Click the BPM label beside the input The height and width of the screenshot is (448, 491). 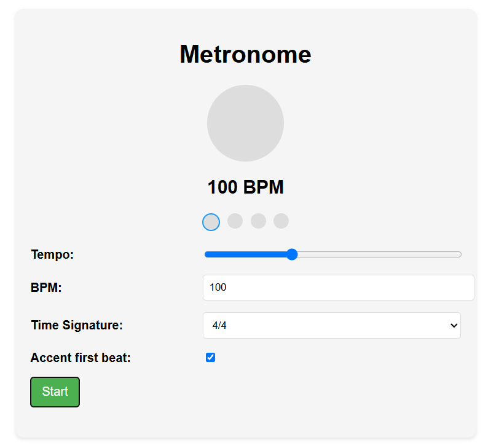46,288
